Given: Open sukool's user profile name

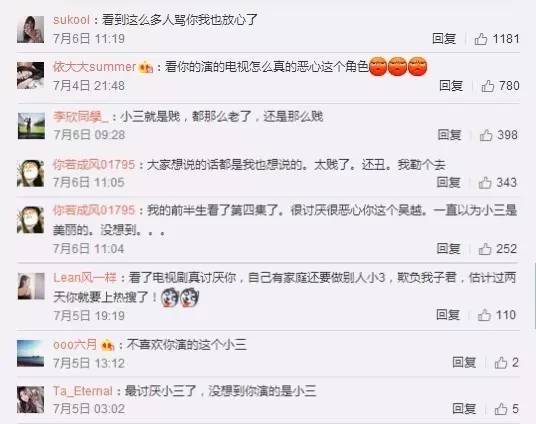Looking at the screenshot, I should (71, 20).
